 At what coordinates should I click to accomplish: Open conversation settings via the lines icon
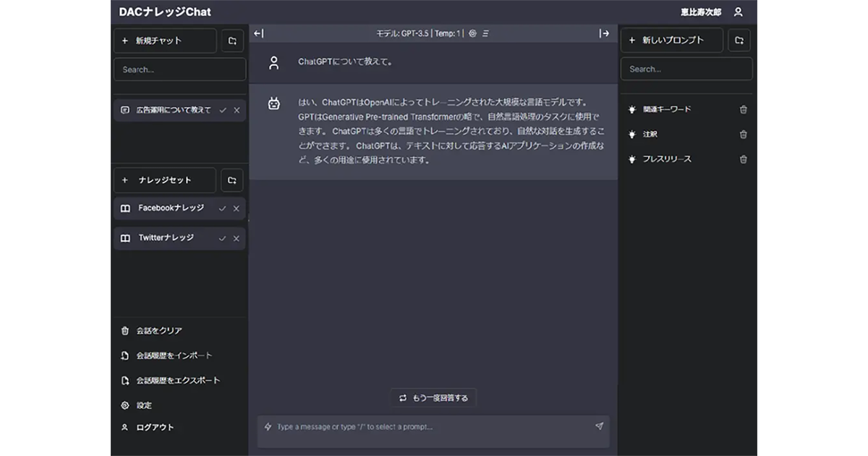point(487,33)
